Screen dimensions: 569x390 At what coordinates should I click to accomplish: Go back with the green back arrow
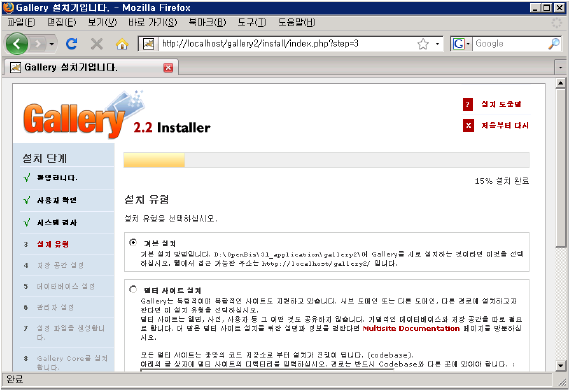click(17, 44)
